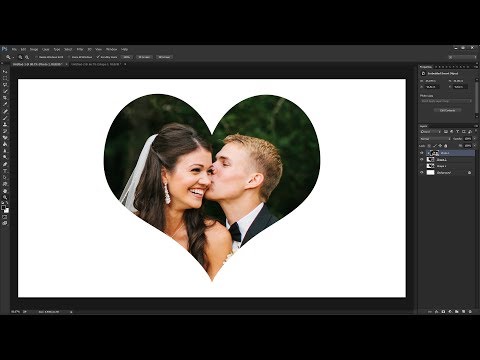This screenshot has width=480, height=360.
Task: Click Edit Contents button in Properties
Action: pos(447,110)
